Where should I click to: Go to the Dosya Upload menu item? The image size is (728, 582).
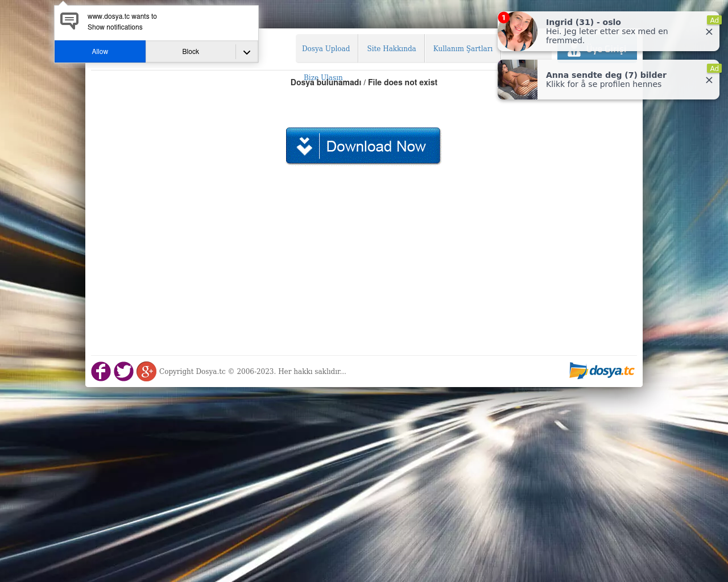(326, 49)
